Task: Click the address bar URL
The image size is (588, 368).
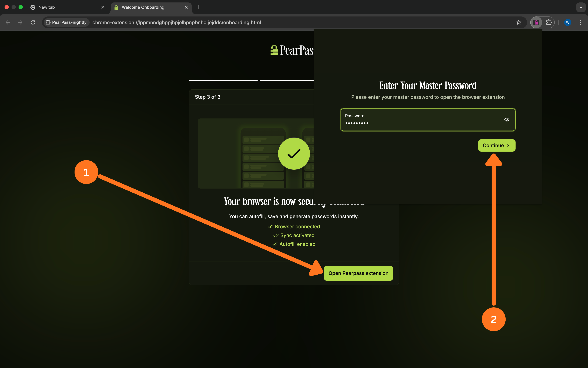Action: 177,22
